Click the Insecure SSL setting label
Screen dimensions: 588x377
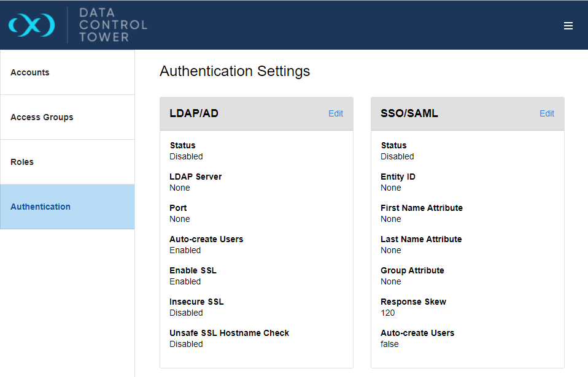pyautogui.click(x=196, y=302)
